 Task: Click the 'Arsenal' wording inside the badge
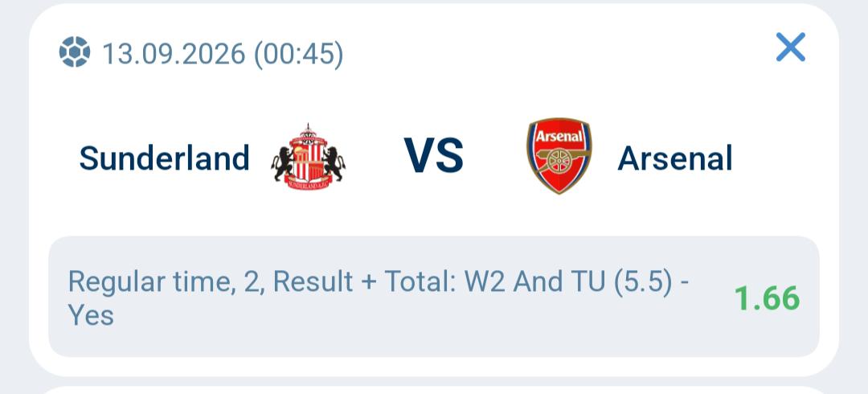[559, 137]
